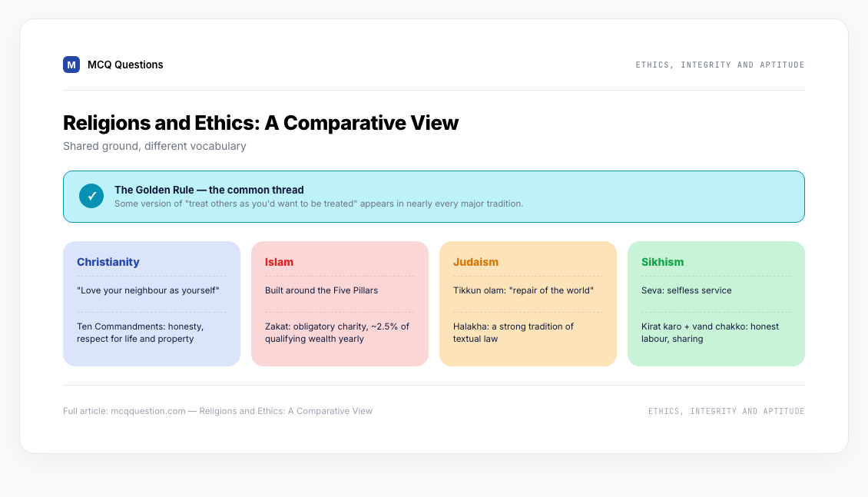Viewport: 868px width, 497px height.
Task: Select the Judaism card title
Action: coord(475,262)
